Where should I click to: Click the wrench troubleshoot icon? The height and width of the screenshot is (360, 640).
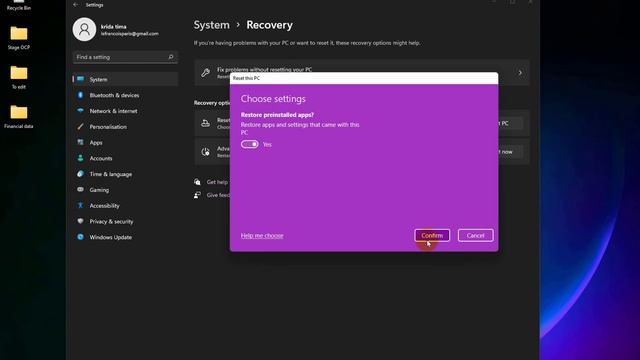click(x=205, y=73)
